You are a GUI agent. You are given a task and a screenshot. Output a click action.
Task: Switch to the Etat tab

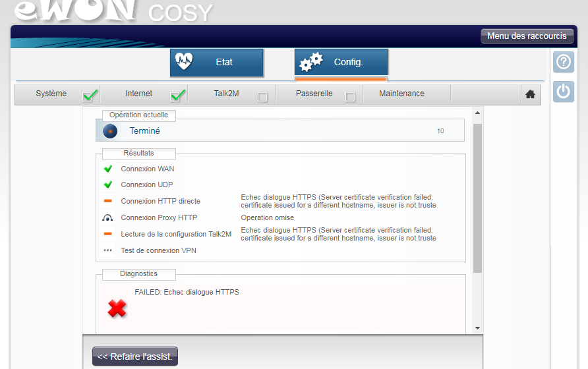point(216,63)
